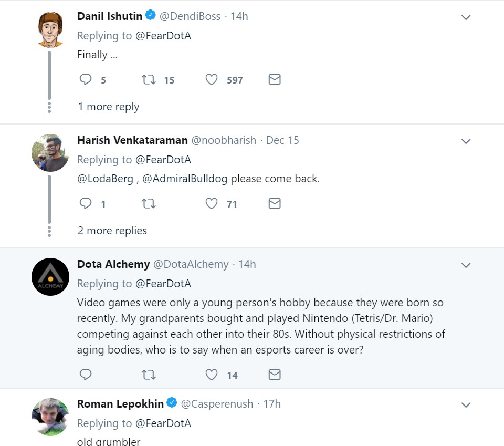Reply to Harish Venkataraman's tweet
This screenshot has width=504, height=446.
point(86,204)
